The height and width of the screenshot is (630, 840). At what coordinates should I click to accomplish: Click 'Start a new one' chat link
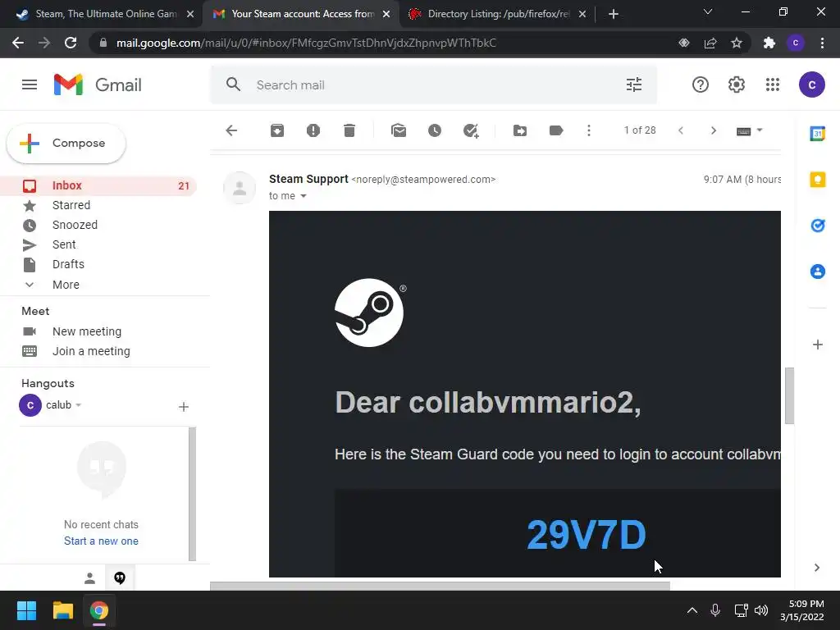[101, 541]
